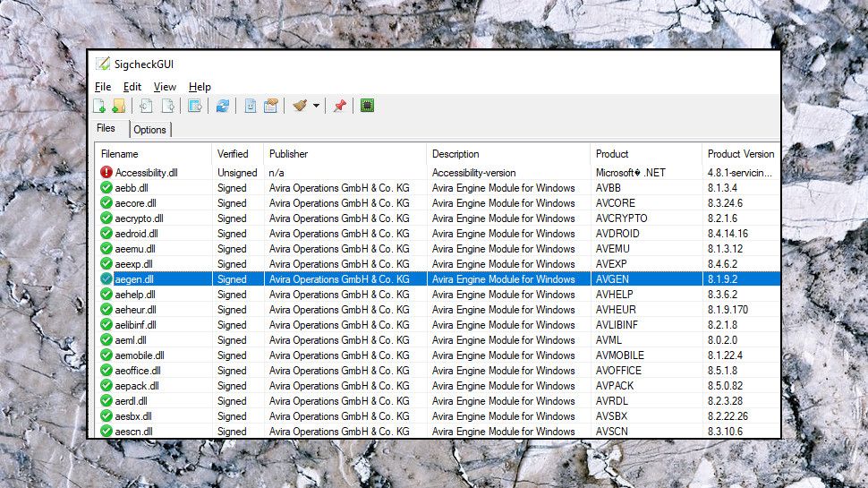
Task: Click the Unsigned status cell
Action: (237, 173)
